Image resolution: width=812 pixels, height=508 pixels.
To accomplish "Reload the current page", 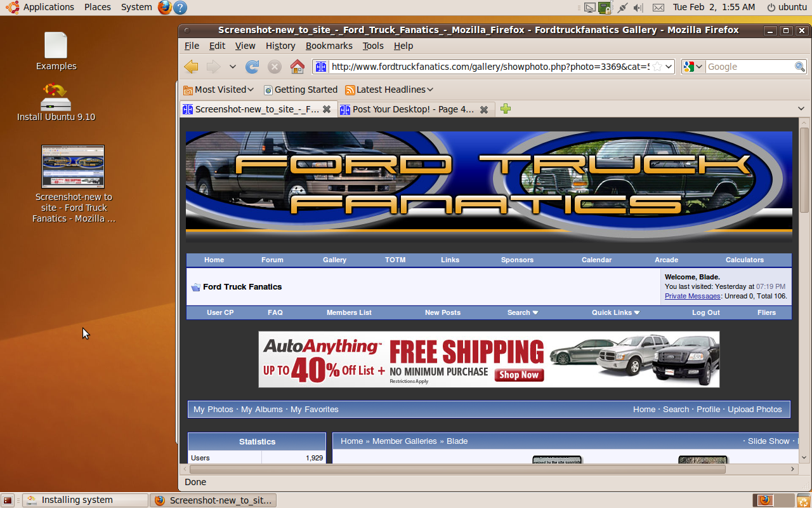I will point(252,67).
